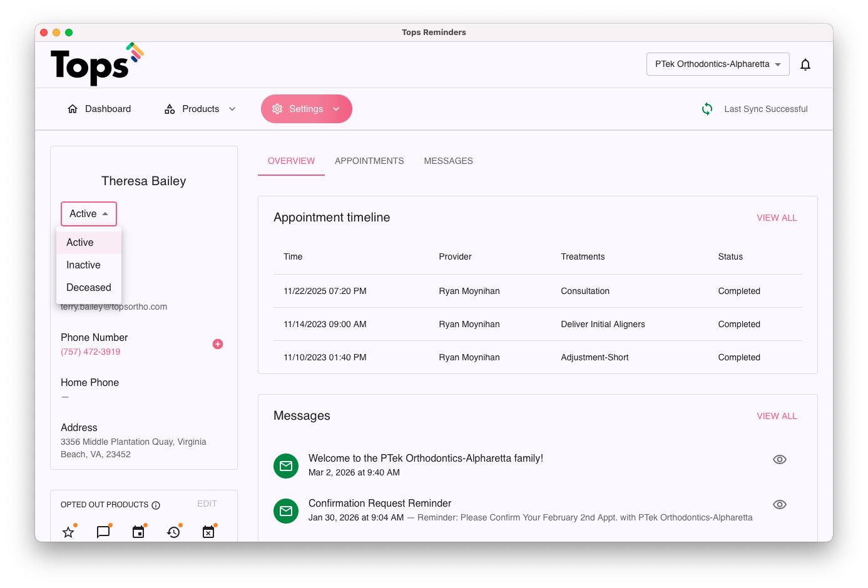Click the Products shapes icon
Image resolution: width=868 pixels, height=588 pixels.
point(170,109)
